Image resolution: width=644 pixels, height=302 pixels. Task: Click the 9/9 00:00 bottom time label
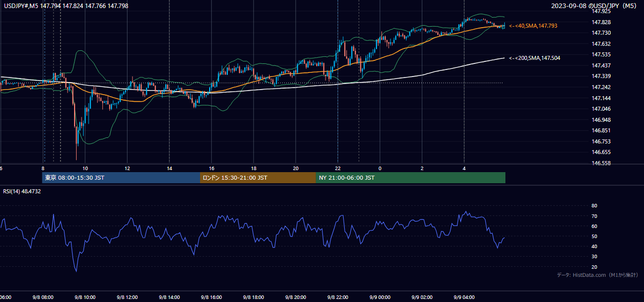point(380,297)
